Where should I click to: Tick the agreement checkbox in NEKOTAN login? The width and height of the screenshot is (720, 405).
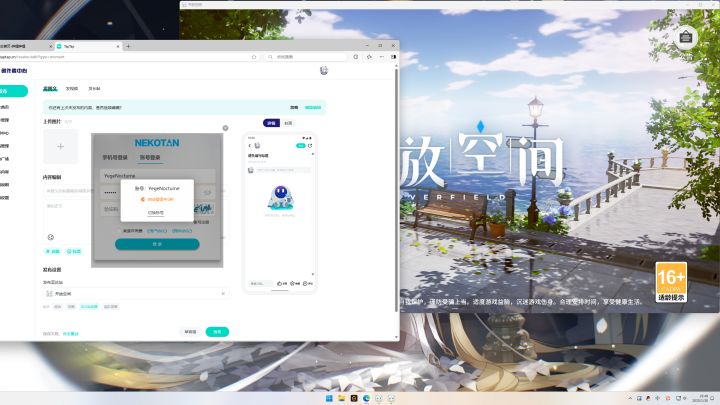(x=118, y=231)
